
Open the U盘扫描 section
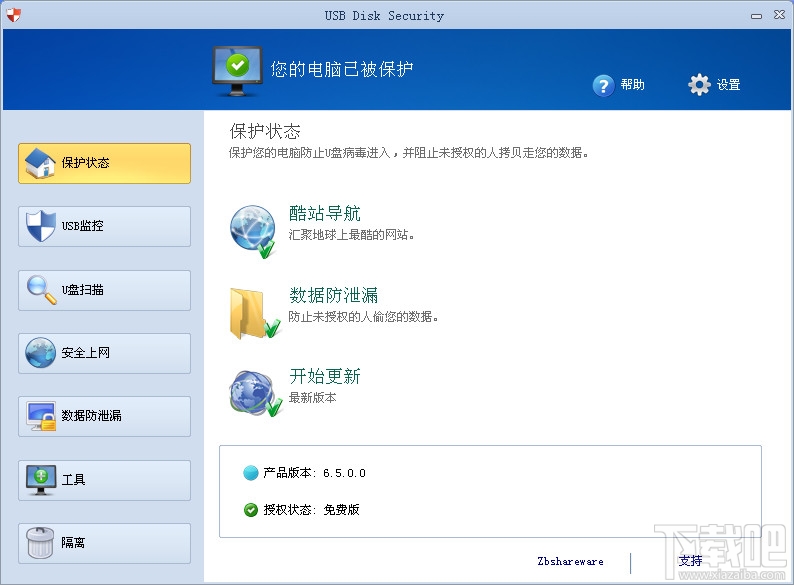[104, 290]
